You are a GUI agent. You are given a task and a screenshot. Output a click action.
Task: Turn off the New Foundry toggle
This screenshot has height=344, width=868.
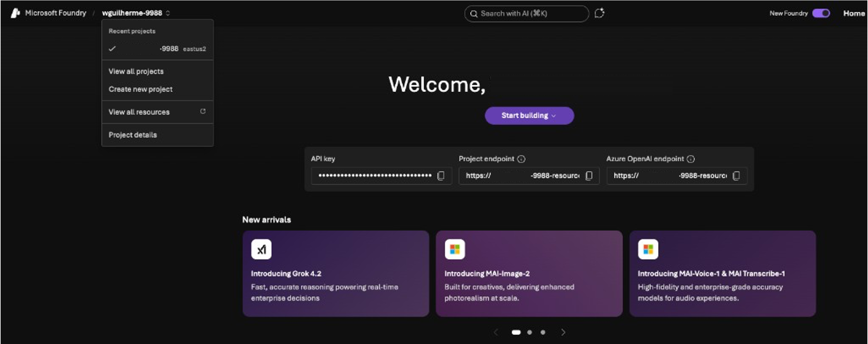point(821,13)
